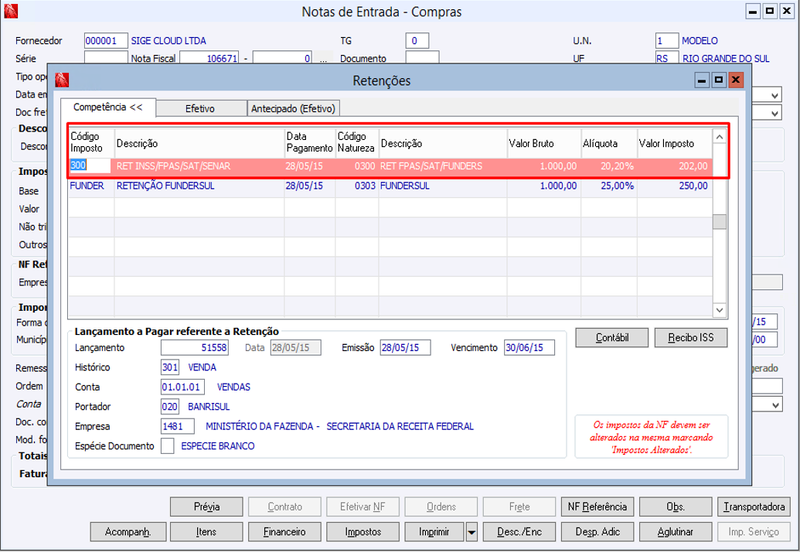Expand the top-right combo box behind dialog
Screen dimensions: 800x553
(774, 95)
